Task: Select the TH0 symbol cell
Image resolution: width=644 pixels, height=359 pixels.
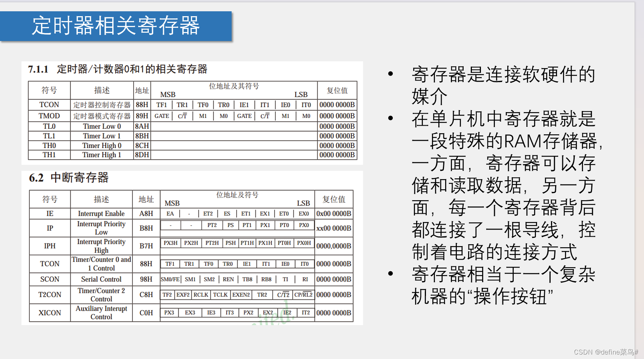Action: pyautogui.click(x=49, y=145)
